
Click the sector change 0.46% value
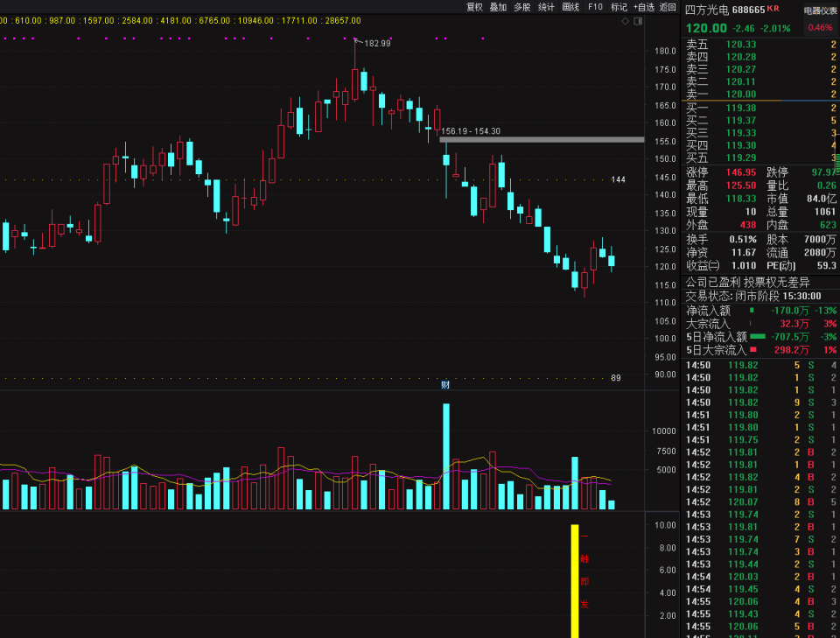tap(820, 27)
